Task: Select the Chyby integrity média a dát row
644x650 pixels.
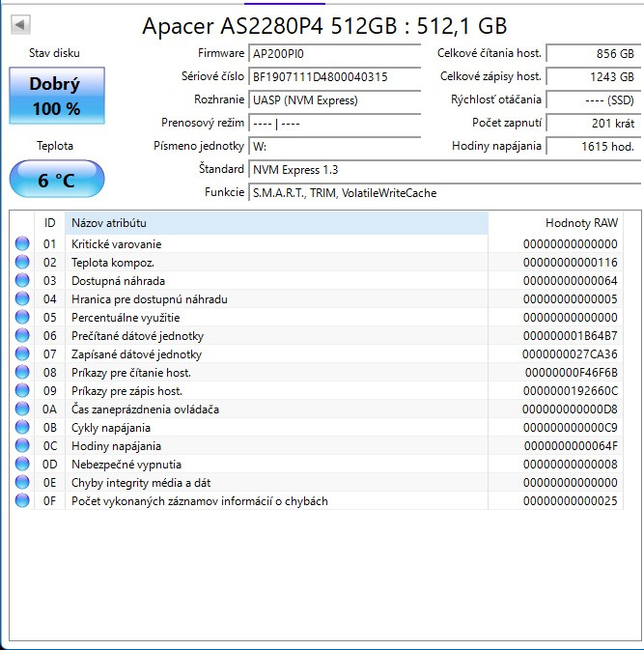Action: (x=316, y=483)
